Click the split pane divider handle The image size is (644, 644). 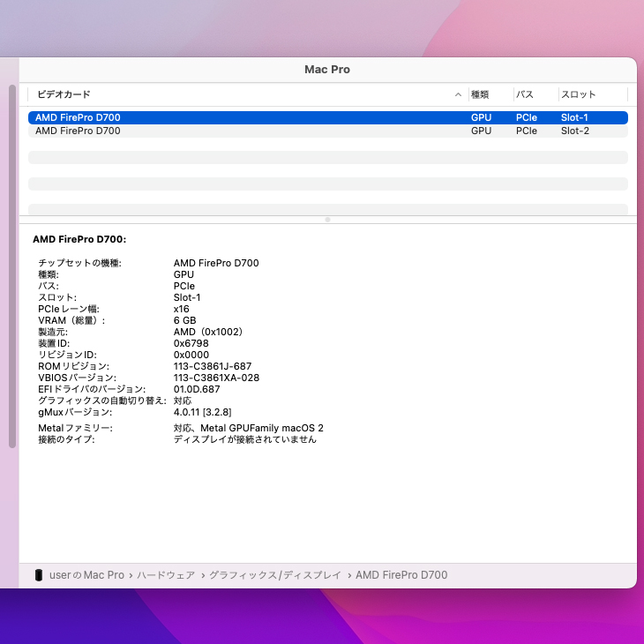[x=328, y=220]
